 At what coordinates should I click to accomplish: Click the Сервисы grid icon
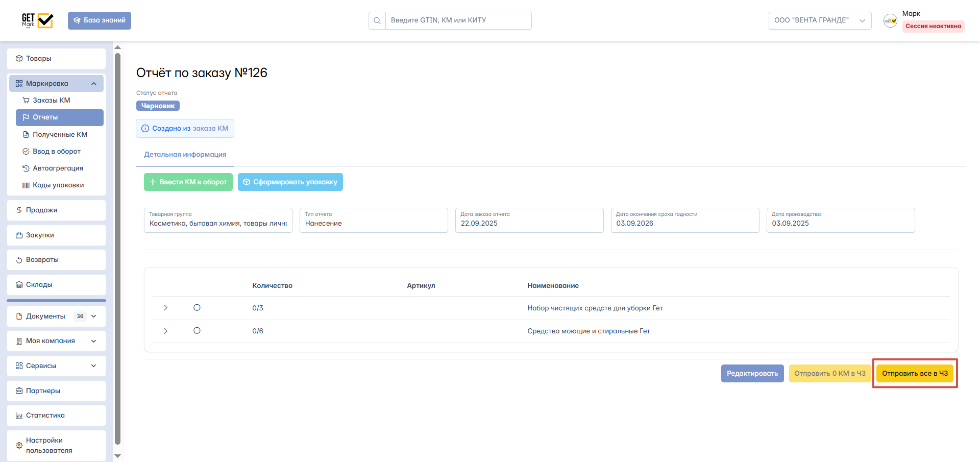pos(19,366)
